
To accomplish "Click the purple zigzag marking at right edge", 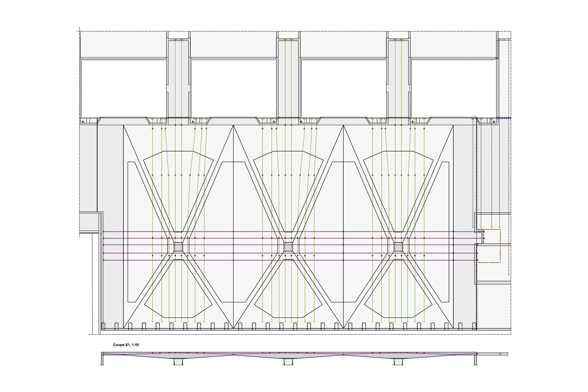I will click(x=503, y=118).
